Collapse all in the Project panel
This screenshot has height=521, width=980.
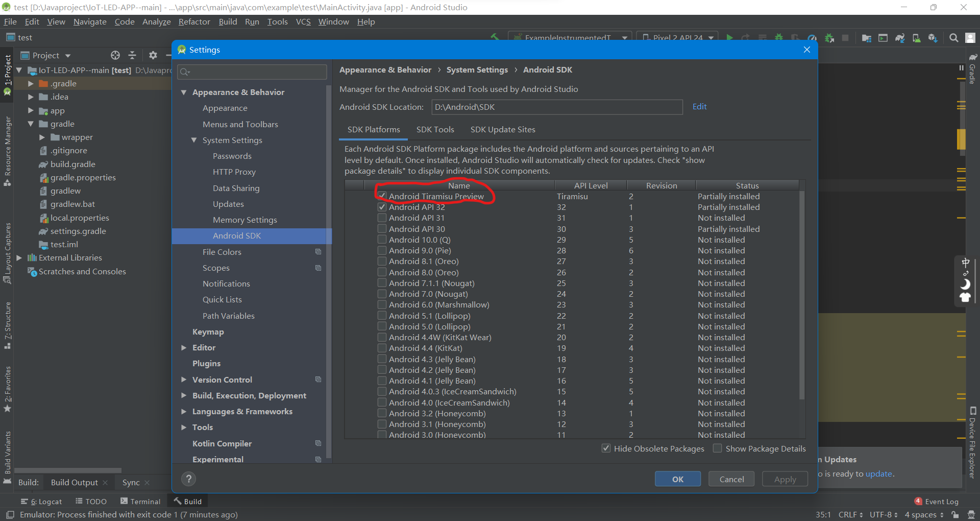tap(132, 55)
